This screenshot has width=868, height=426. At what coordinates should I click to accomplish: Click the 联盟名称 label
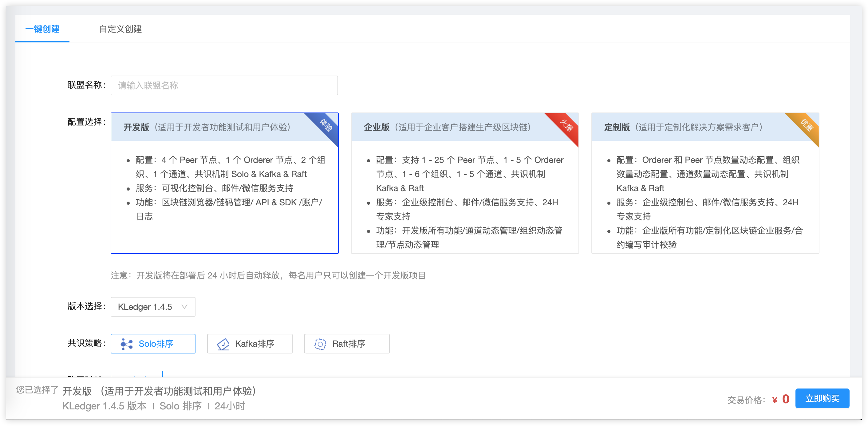click(87, 85)
